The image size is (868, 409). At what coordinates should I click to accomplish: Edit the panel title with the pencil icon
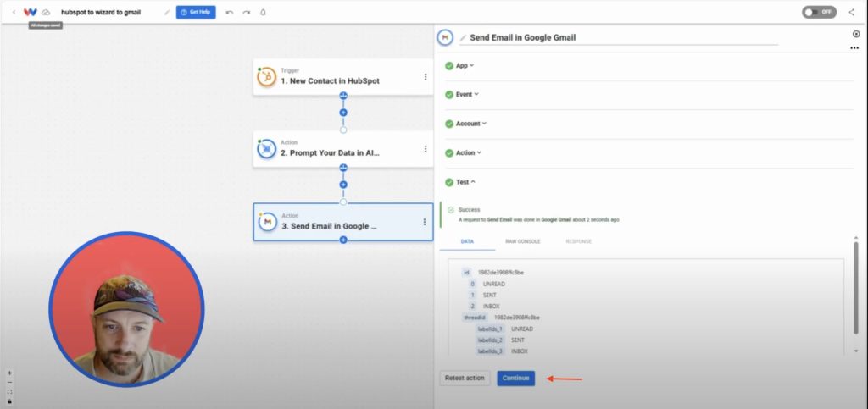464,37
